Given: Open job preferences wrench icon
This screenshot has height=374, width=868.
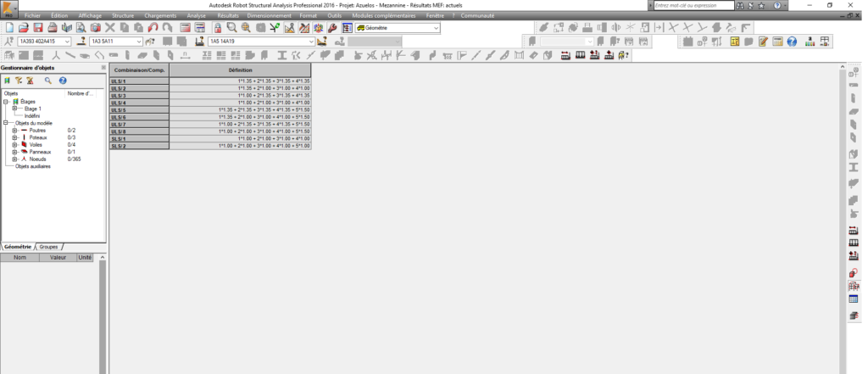Looking at the screenshot, I should coord(332,28).
